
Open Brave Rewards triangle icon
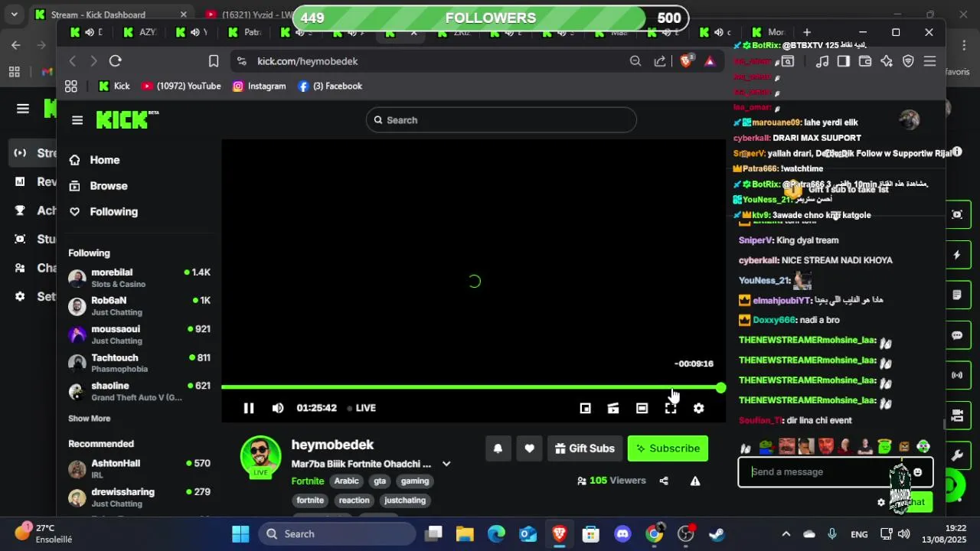pyautogui.click(x=710, y=61)
